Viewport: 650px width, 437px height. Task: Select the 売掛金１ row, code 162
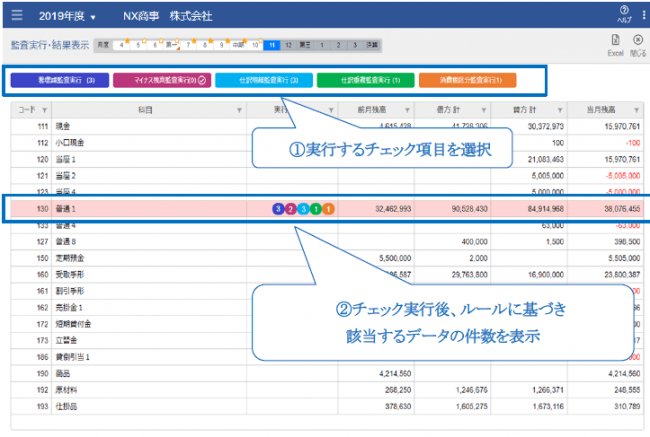tap(327, 307)
